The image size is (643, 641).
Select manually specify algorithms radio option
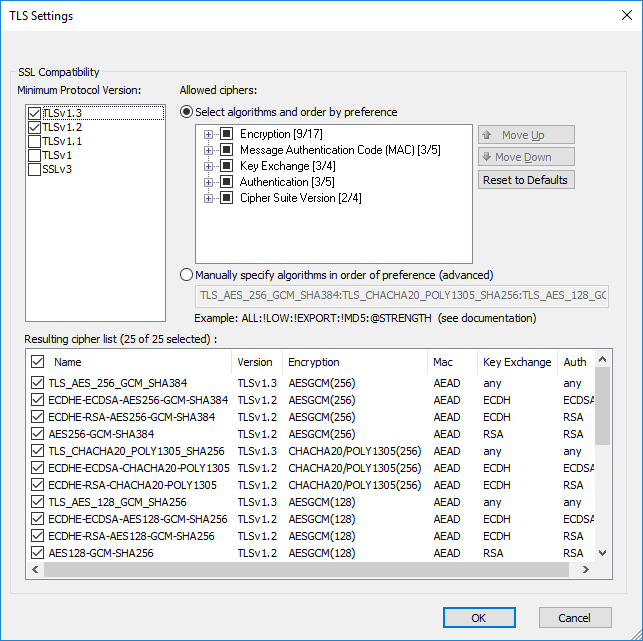pyautogui.click(x=186, y=275)
